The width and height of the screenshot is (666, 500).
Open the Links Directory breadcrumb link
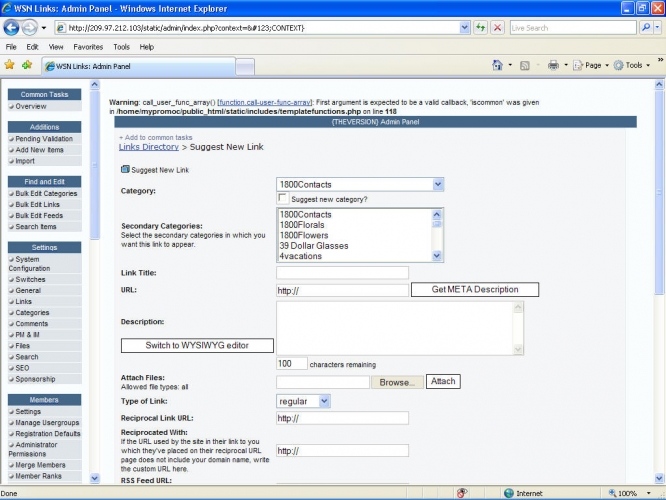[149, 147]
